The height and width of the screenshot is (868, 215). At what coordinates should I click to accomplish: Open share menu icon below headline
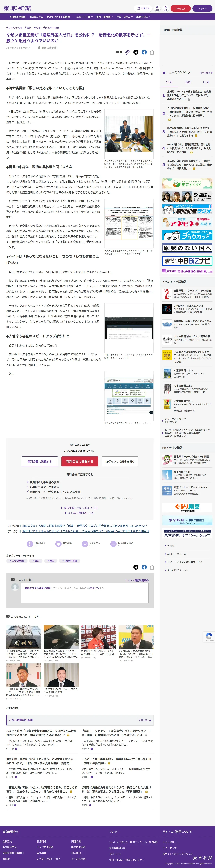coord(152,52)
